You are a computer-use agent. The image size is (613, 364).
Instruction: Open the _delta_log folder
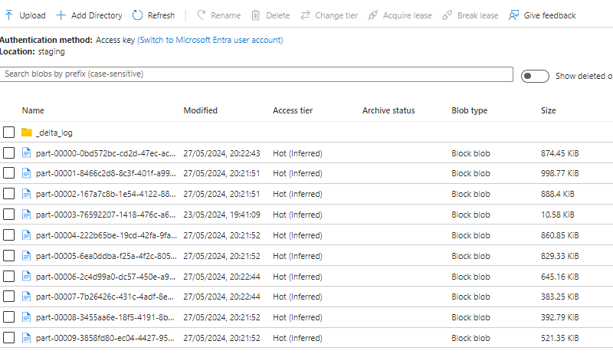(54, 133)
